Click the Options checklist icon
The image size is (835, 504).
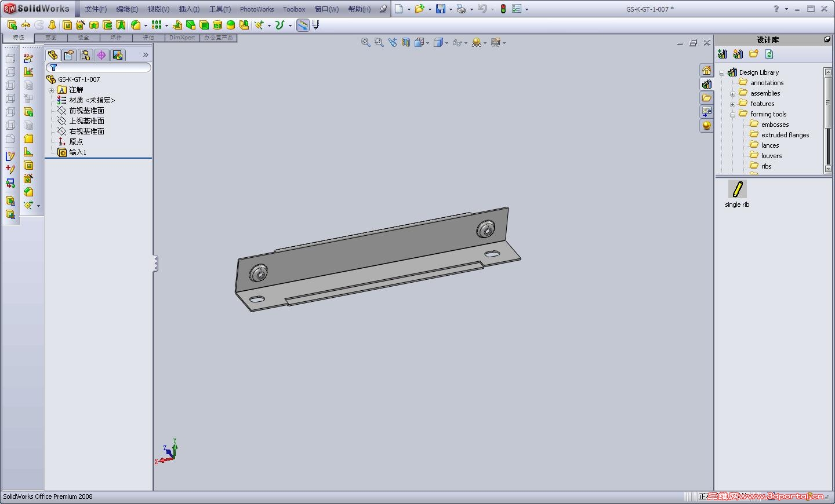[x=517, y=9]
